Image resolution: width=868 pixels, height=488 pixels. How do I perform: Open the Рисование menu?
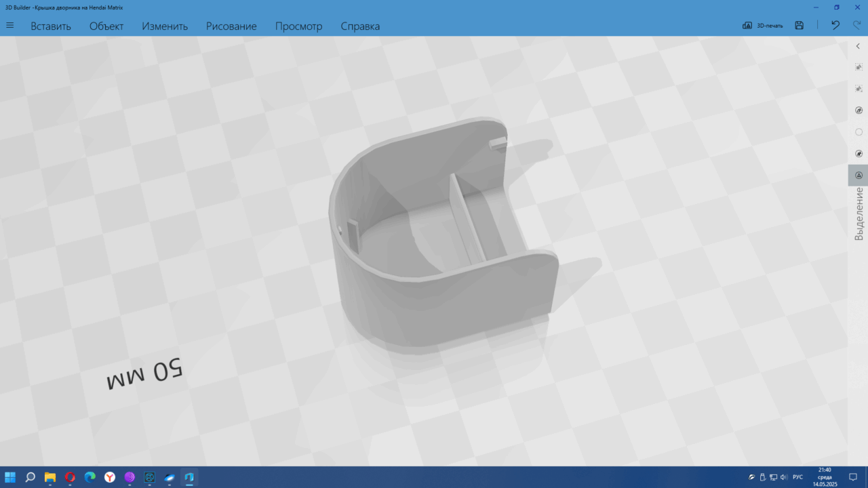click(x=231, y=26)
